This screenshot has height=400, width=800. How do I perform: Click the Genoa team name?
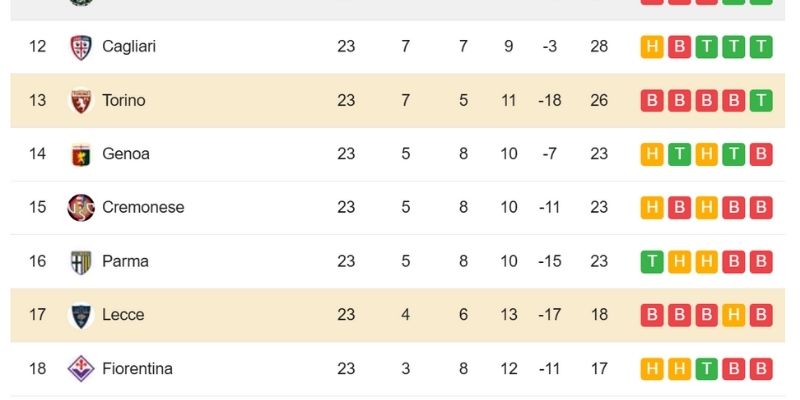pyautogui.click(x=126, y=154)
